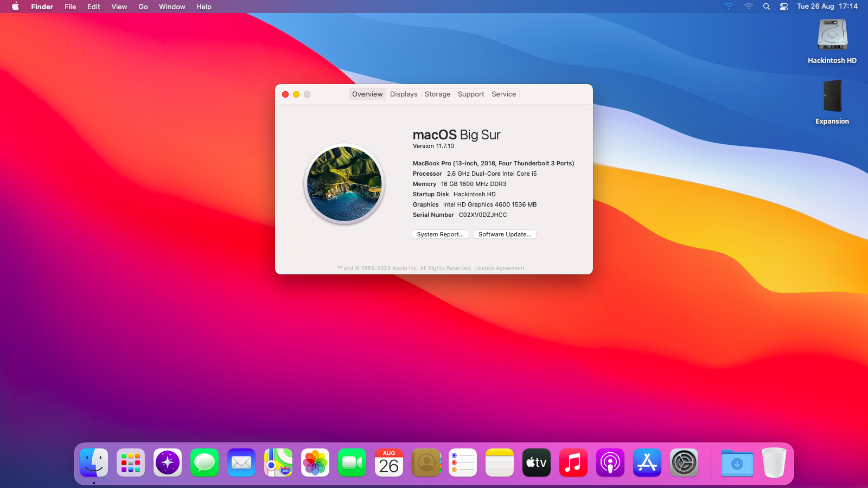
Task: Open Finder from the Dock
Action: [94, 463]
